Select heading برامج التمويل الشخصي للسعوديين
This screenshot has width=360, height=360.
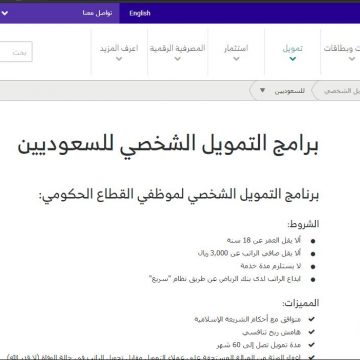pos(168,145)
